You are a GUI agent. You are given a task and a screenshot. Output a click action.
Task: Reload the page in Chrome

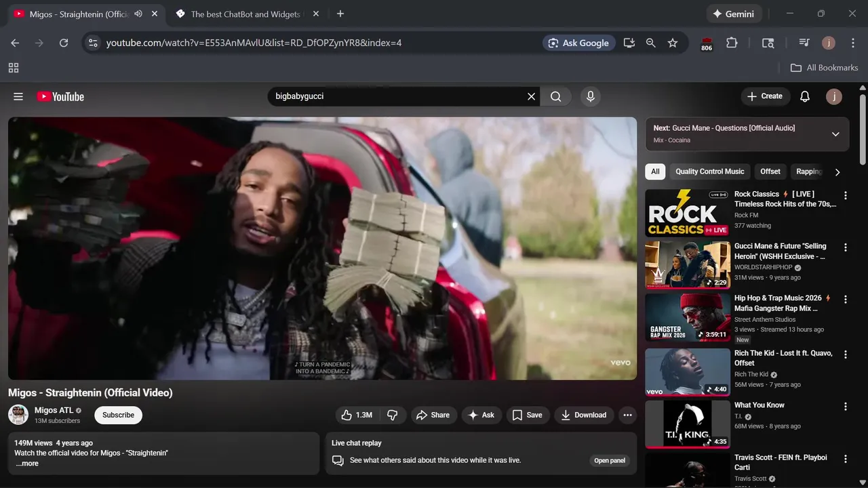coord(64,43)
